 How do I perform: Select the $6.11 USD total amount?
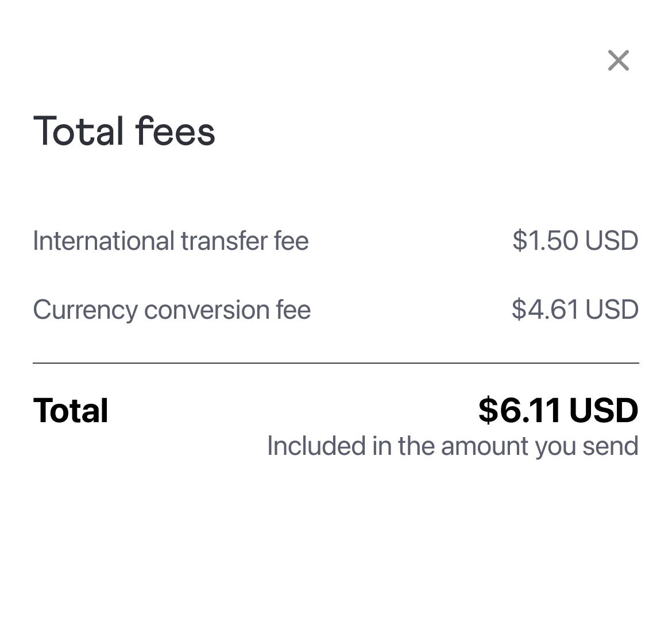click(558, 410)
